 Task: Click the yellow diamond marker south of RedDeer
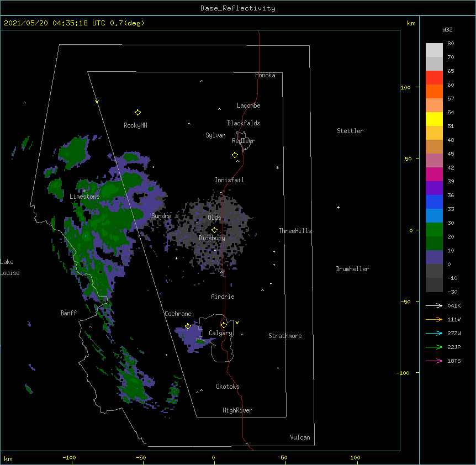click(235, 155)
